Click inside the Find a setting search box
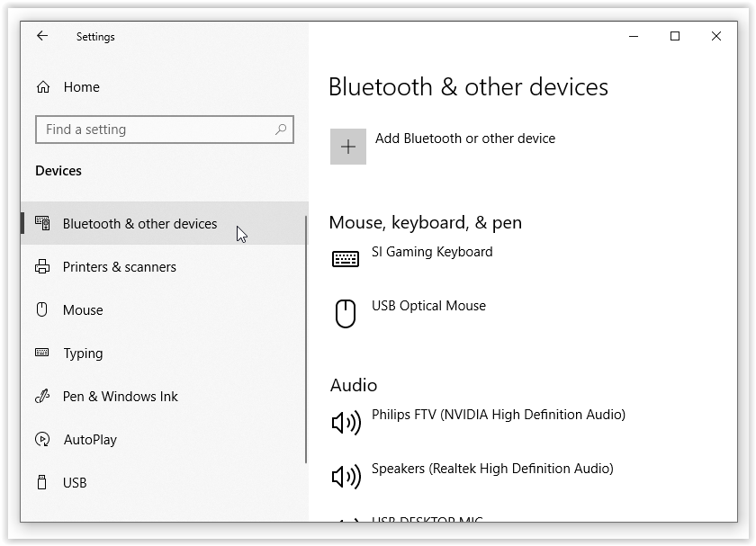Viewport: 756px width, 546px height. [x=165, y=130]
